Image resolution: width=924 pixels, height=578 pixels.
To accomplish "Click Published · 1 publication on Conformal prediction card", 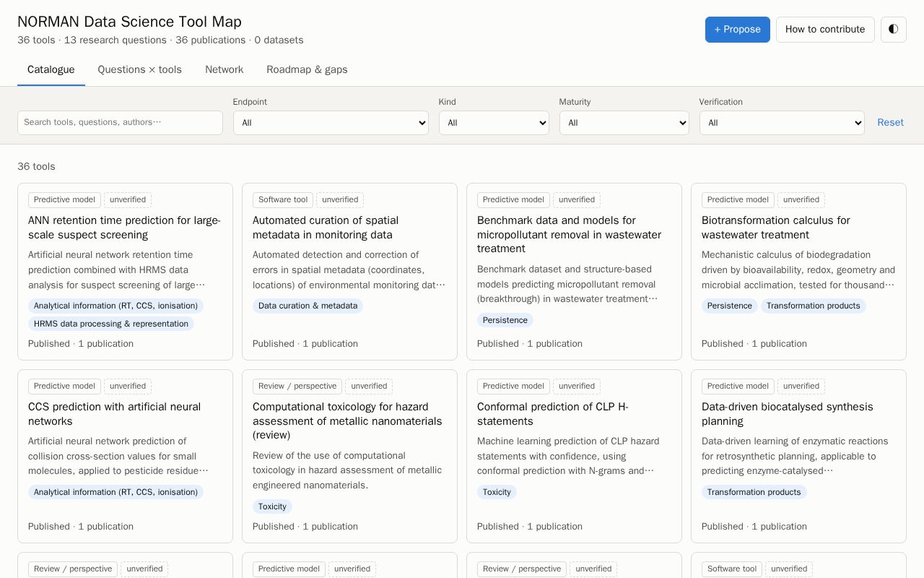I will tap(530, 527).
